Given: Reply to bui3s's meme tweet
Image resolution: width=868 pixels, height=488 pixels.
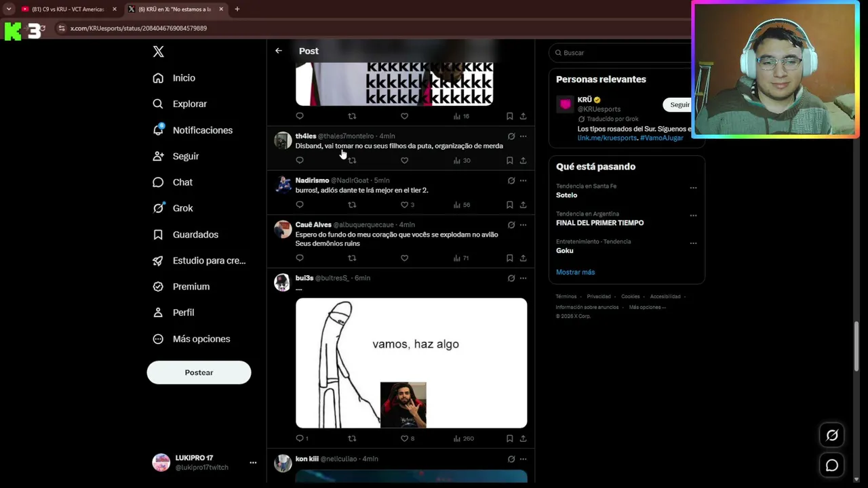Looking at the screenshot, I should click(302, 439).
